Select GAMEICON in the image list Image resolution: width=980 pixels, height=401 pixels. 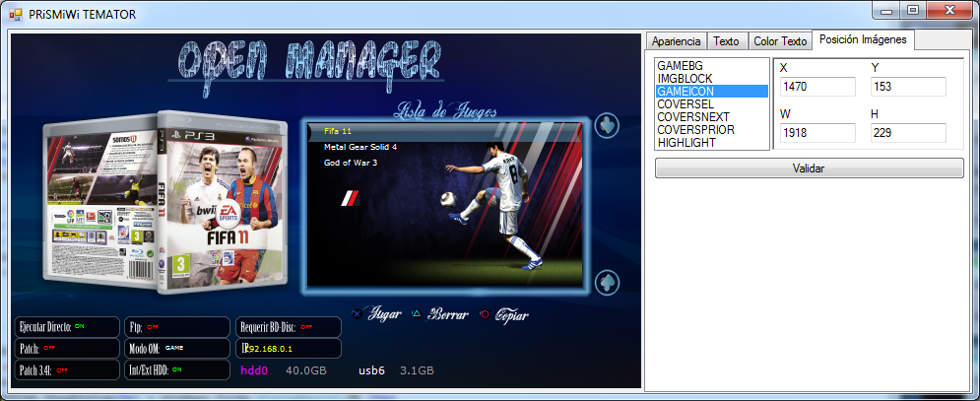coord(711,92)
